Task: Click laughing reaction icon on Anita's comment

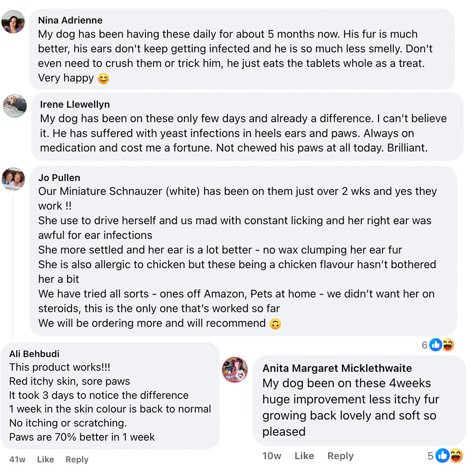Action: (455, 456)
